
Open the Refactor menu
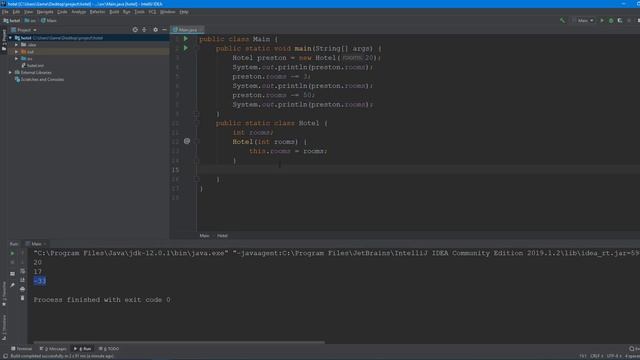pyautogui.click(x=97, y=12)
